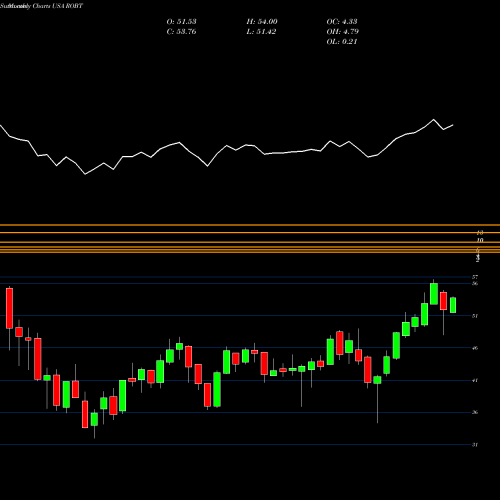The height and width of the screenshot is (500, 500).
Task: Click the price axis label '57'
Action: coord(475,277)
